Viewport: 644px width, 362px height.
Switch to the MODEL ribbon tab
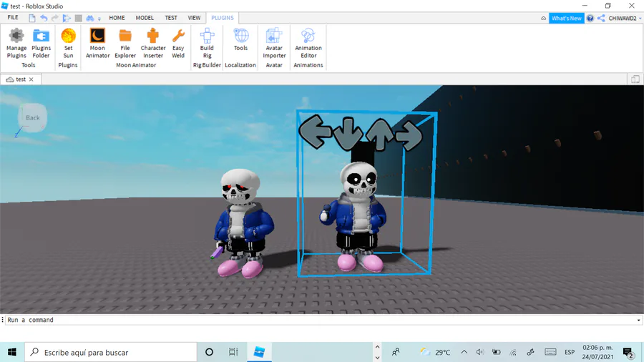[x=145, y=18]
